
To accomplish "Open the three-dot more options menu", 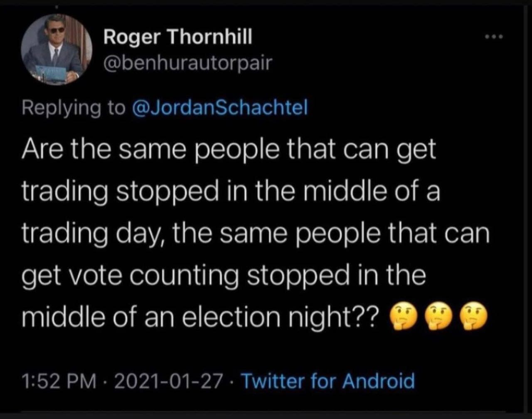I will [x=494, y=37].
